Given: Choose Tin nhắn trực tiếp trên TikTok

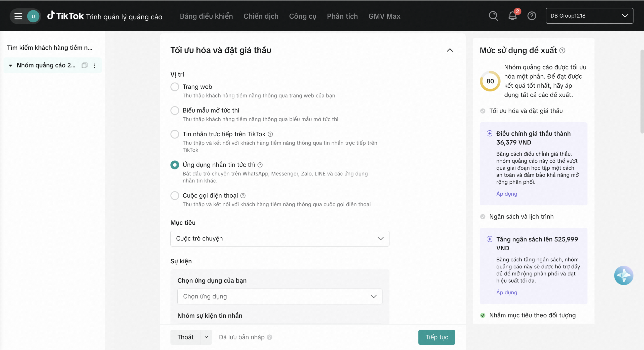Looking at the screenshot, I should point(175,134).
